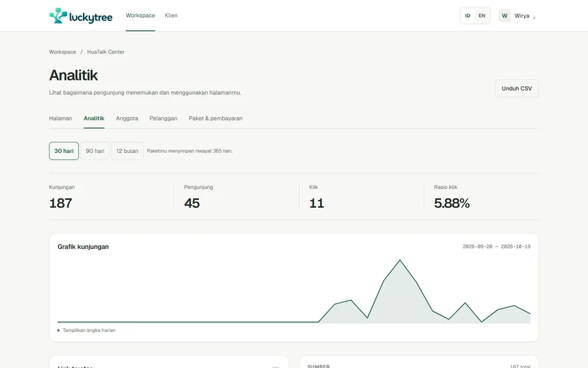Click the SUMBER panel label
This screenshot has width=588, height=368.
[x=318, y=366]
